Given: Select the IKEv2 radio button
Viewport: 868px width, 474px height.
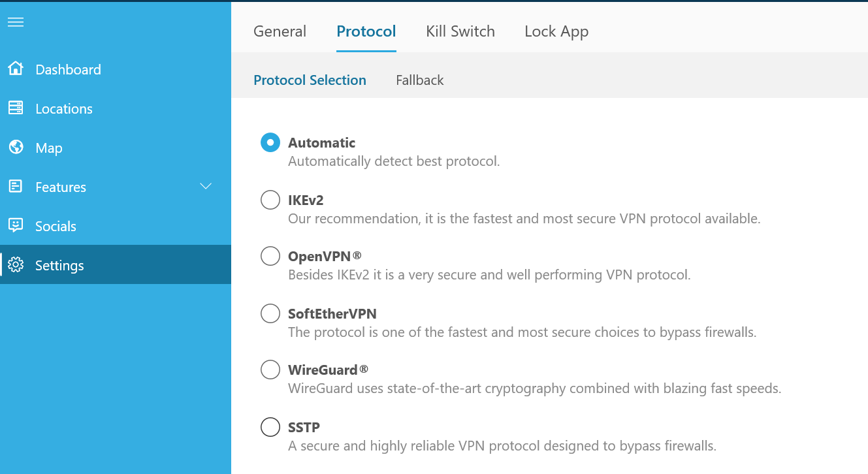Looking at the screenshot, I should pos(270,200).
